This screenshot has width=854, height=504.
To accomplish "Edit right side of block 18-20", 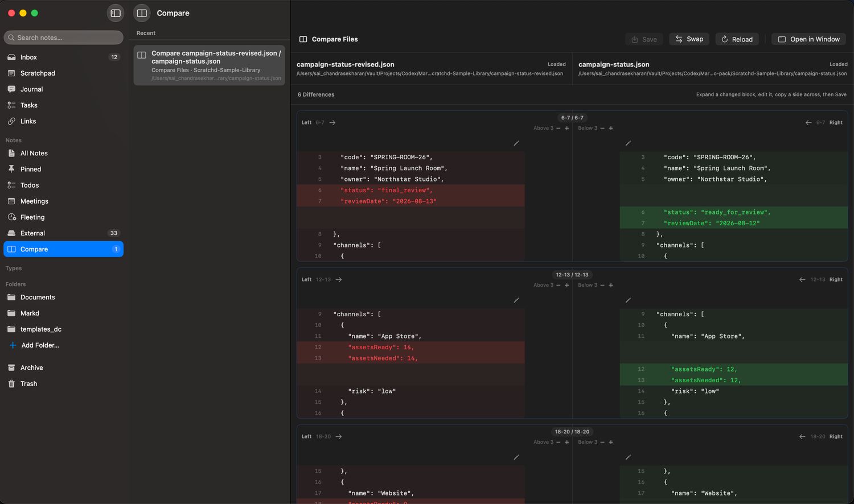I will point(628,457).
